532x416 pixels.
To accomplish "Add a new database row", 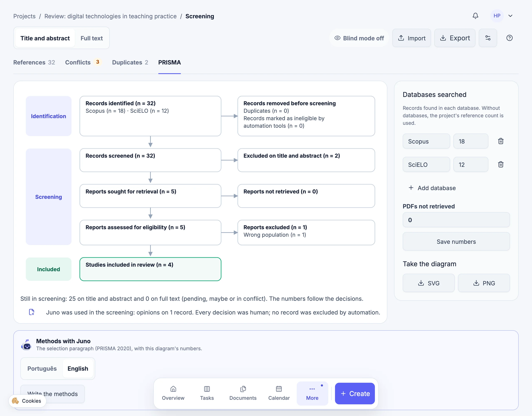I will (432, 188).
